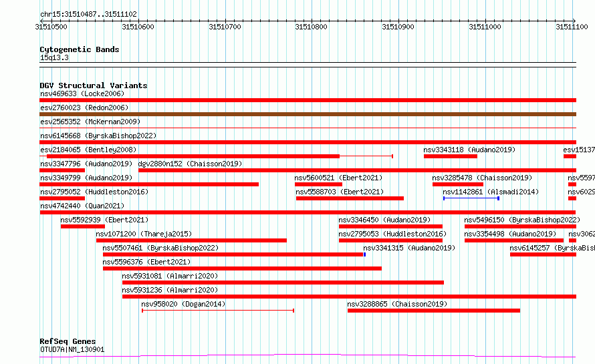Open the OTUD7A|NM_130901 gene label
595x364 pixels.
coord(72,349)
